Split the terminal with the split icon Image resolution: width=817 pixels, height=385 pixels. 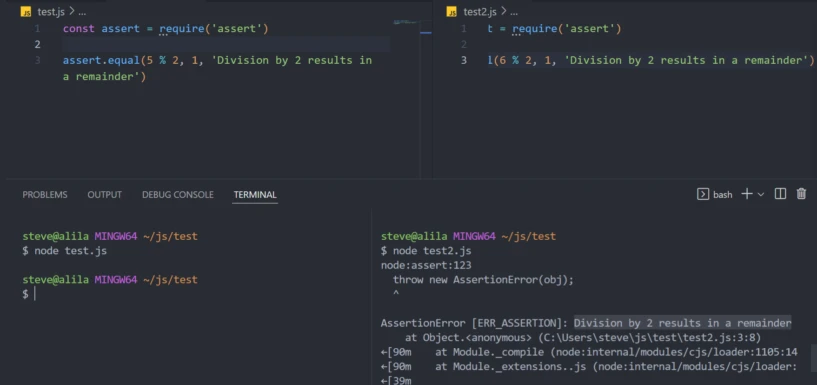click(x=780, y=194)
